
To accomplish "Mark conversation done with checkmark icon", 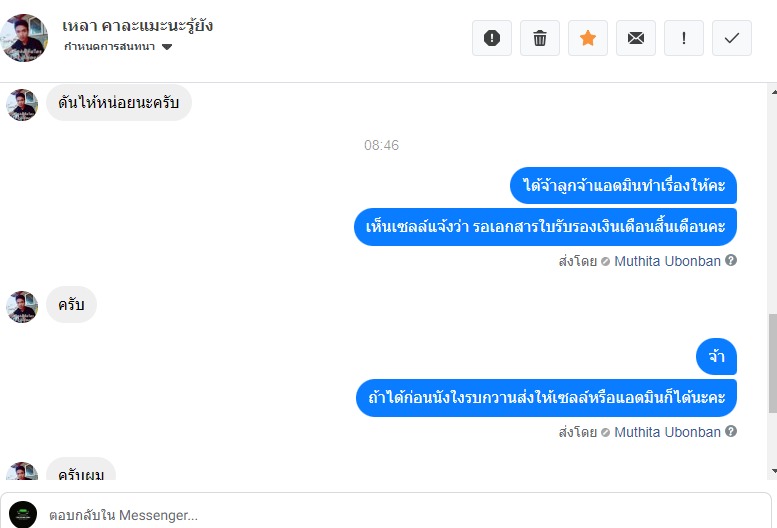I will click(x=732, y=38).
